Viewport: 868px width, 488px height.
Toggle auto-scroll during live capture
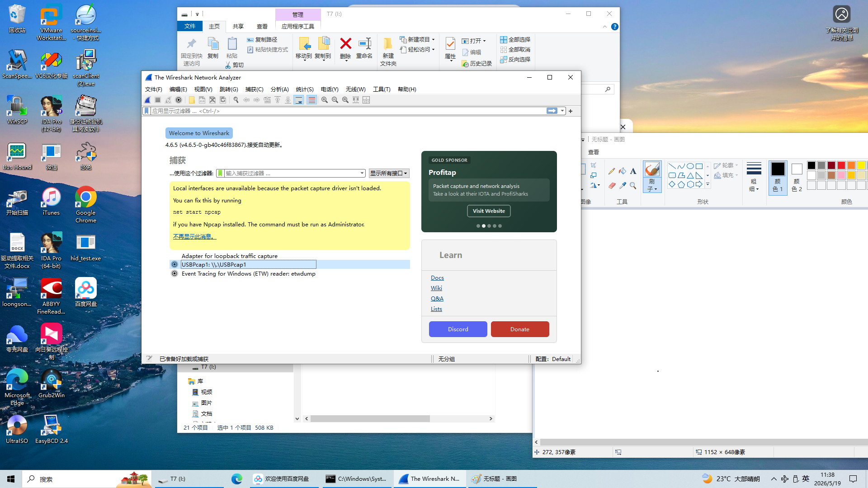coord(299,100)
